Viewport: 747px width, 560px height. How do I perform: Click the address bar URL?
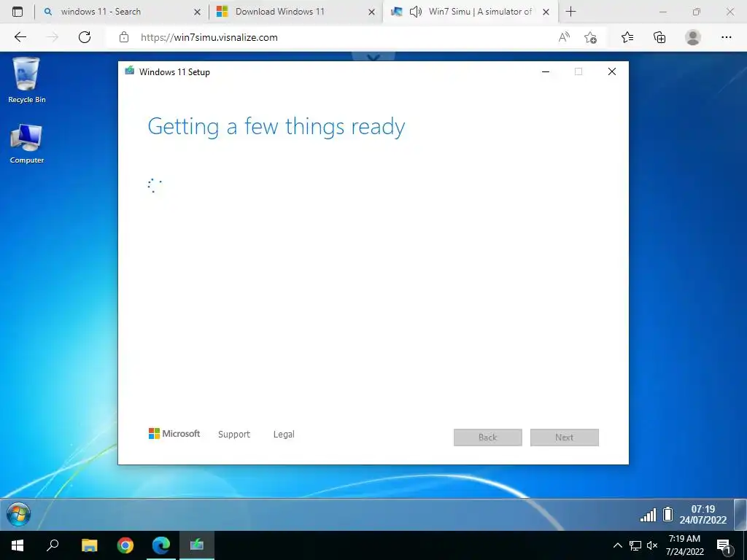point(209,37)
